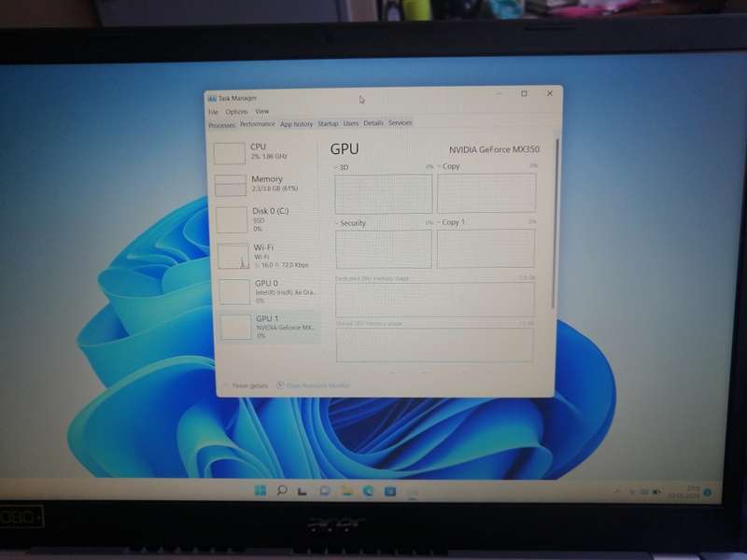Viewport: 747px width, 560px height.
Task: Switch to the Processes tab
Action: [x=221, y=125]
